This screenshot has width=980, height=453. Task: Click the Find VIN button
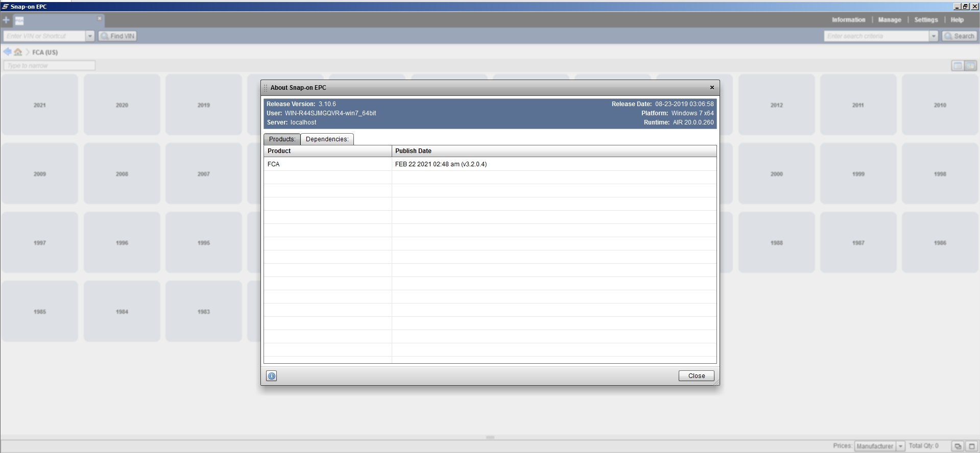pos(117,36)
